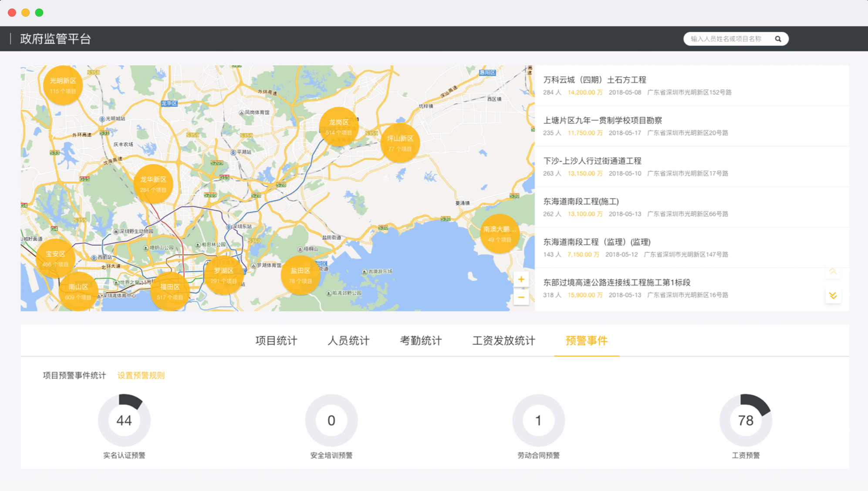Click the 龙华新区 cluster marker
The image size is (868, 491).
[153, 184]
